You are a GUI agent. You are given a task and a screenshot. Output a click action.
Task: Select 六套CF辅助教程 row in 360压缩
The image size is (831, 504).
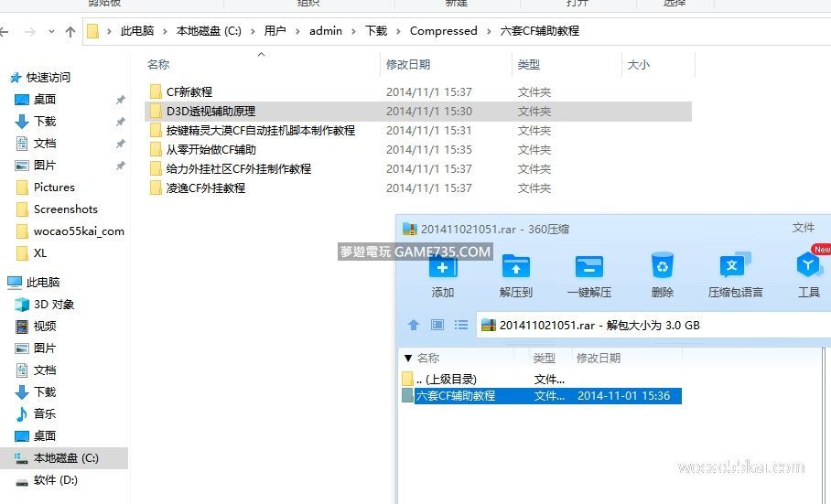tap(542, 395)
